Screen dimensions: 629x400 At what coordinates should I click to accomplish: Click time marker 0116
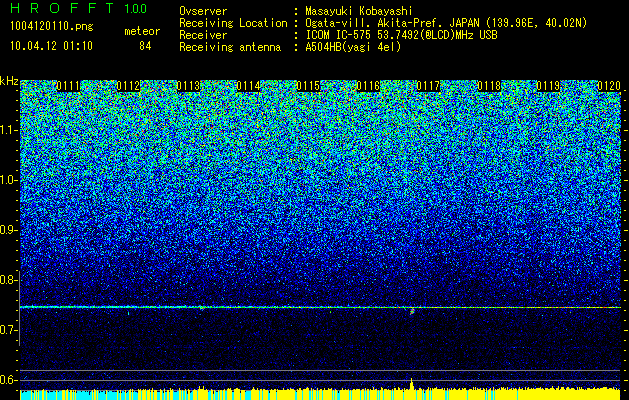[x=368, y=86]
